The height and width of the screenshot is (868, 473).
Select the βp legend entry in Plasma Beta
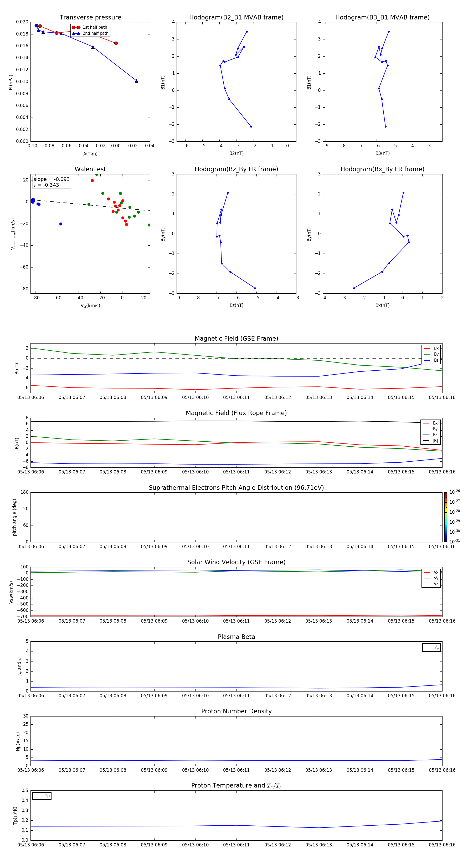coord(431,647)
